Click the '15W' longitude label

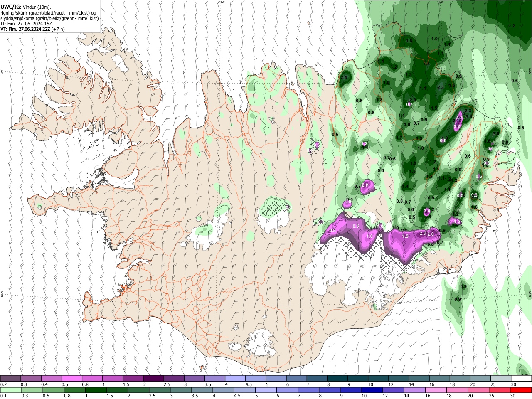pos(440,2)
